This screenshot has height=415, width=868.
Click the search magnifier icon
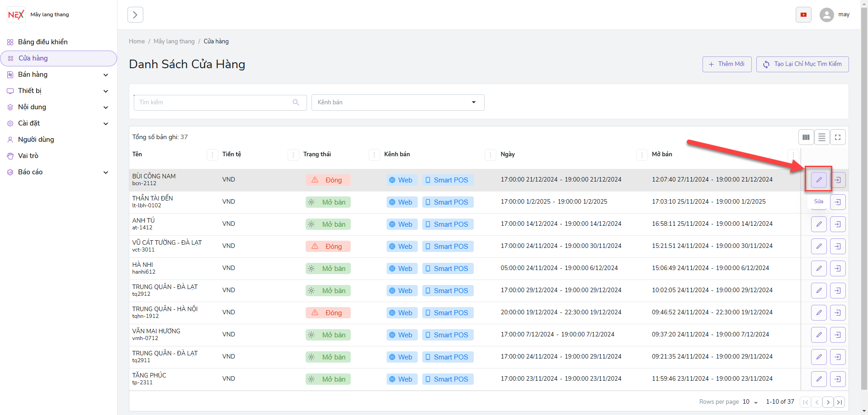[296, 103]
